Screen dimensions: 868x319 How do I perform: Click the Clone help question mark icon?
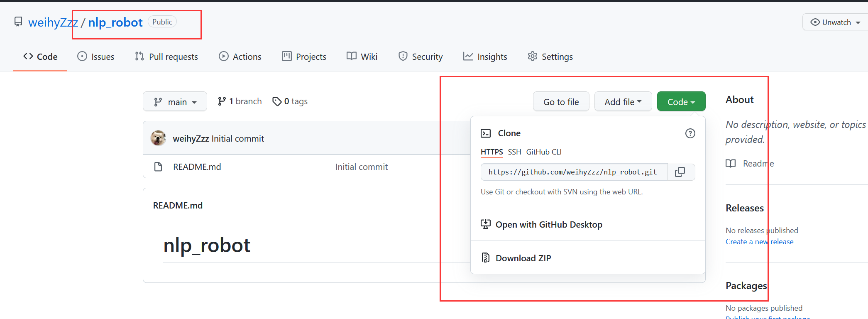pyautogui.click(x=690, y=133)
